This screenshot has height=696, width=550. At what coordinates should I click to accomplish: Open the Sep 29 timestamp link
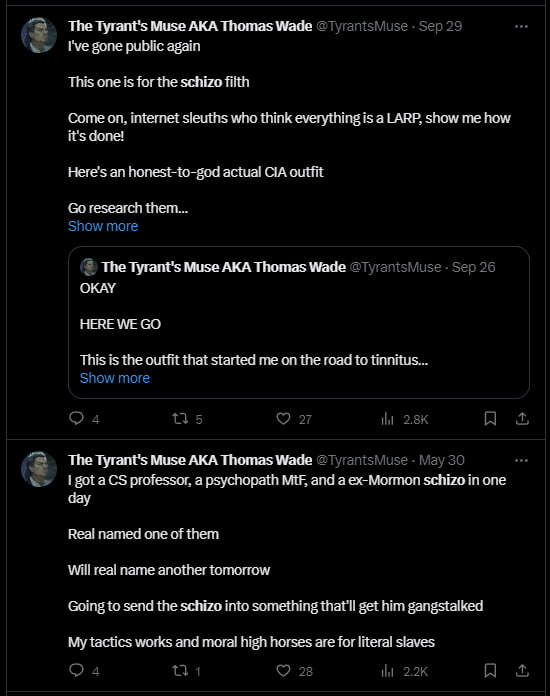(x=440, y=26)
